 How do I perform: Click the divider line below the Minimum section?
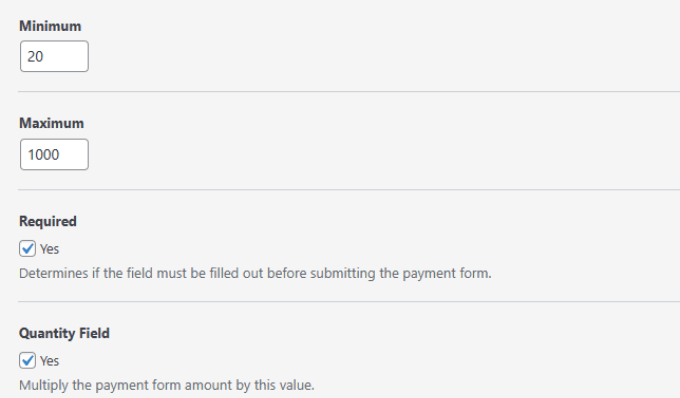pos(349,91)
